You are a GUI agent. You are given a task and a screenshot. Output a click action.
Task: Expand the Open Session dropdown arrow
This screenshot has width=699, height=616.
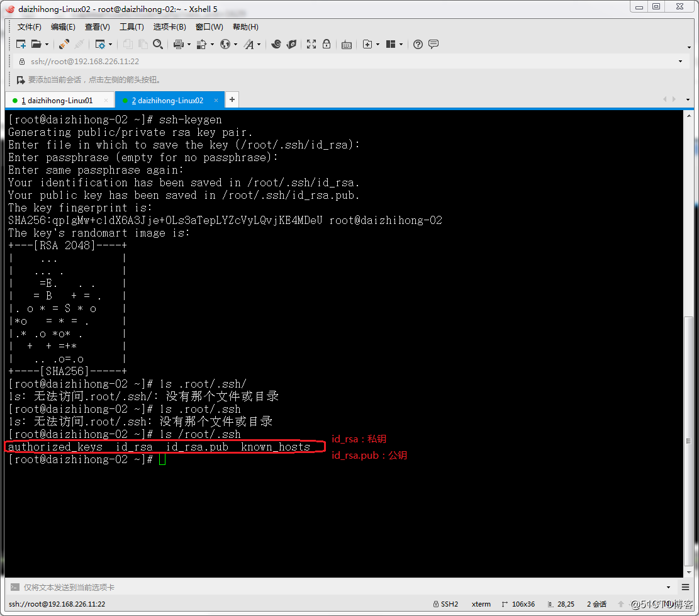coord(47,45)
